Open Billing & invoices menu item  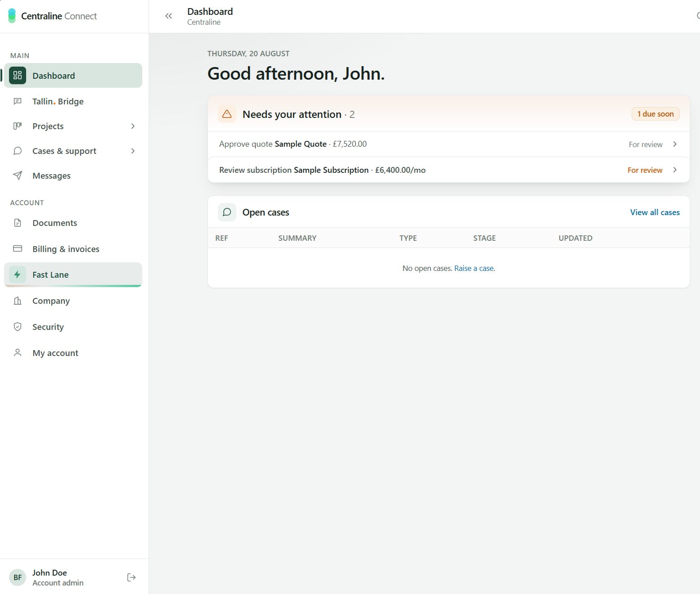point(73,249)
